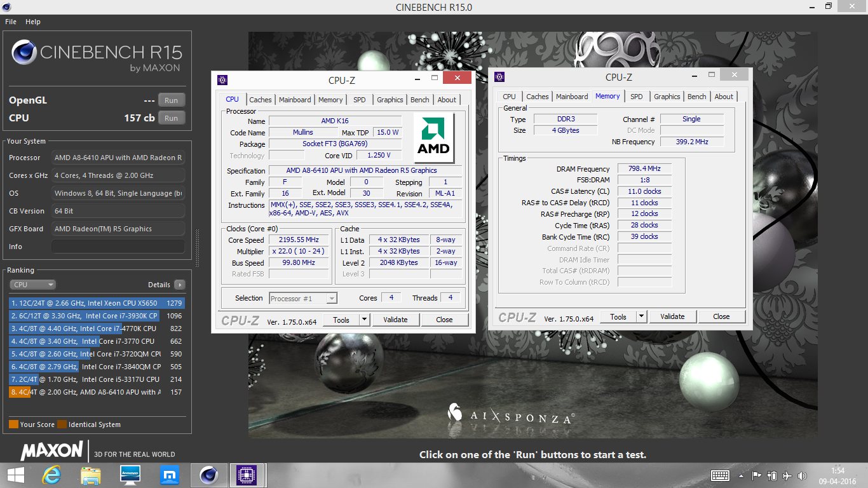
Task: Select the Xeon X5650 ranking row
Action: [x=97, y=303]
